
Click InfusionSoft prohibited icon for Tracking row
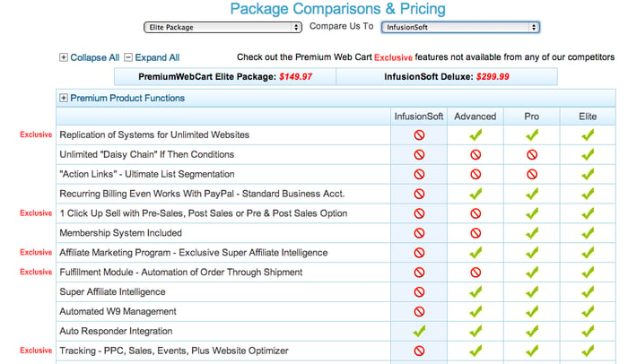[419, 351]
